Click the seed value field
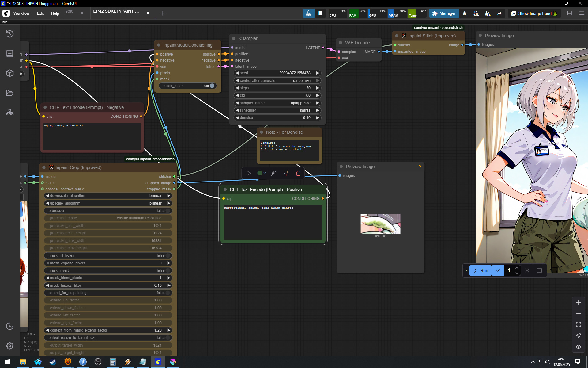 tap(277, 73)
